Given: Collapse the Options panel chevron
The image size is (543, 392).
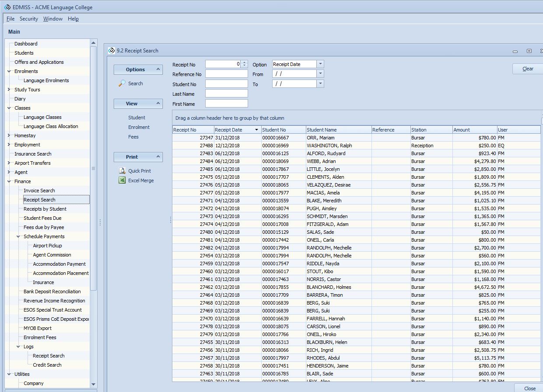Looking at the screenshot, I should (x=158, y=69).
